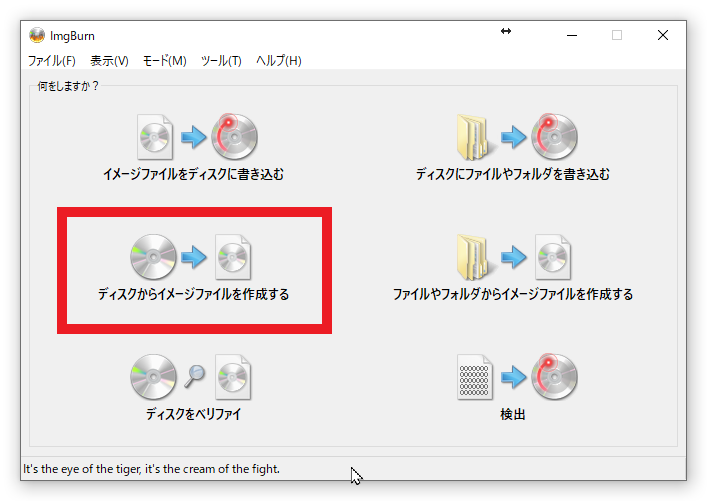Screen dimensions: 707x501
Task: Click the create image from disc icon
Action: tap(191, 257)
